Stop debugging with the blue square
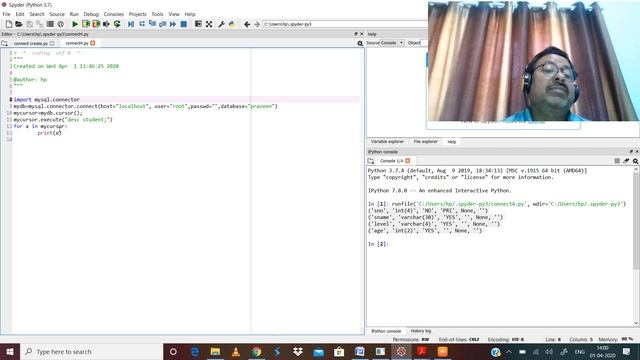This screenshot has width=640, height=360. (184, 24)
